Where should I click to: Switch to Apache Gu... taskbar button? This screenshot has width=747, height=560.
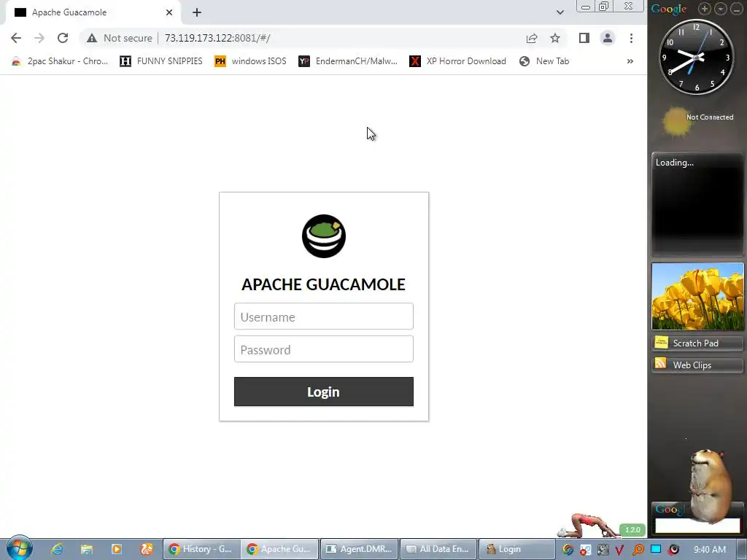(x=279, y=549)
